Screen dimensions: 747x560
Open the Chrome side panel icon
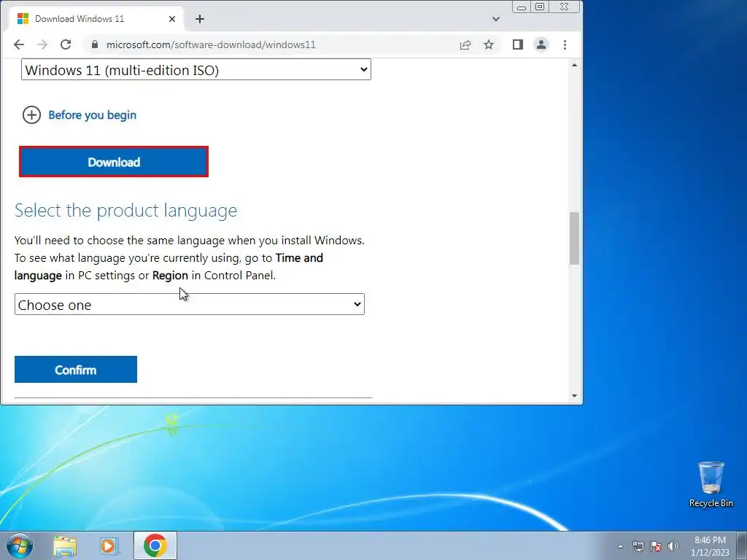click(x=518, y=44)
